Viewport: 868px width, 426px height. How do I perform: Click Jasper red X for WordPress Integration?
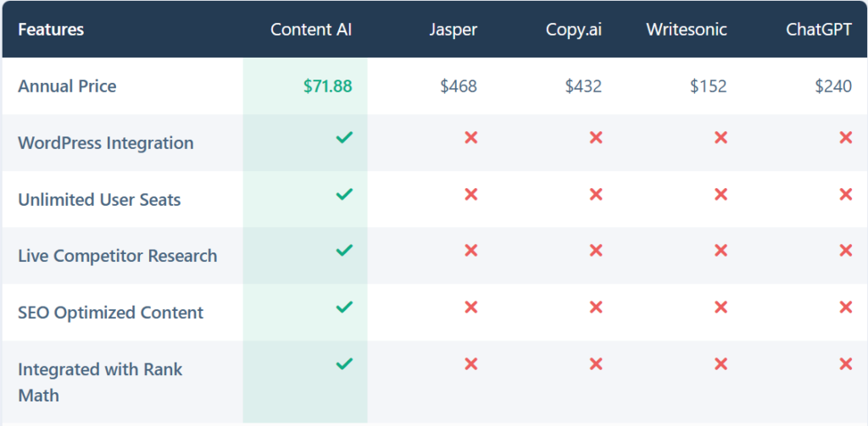coord(471,137)
